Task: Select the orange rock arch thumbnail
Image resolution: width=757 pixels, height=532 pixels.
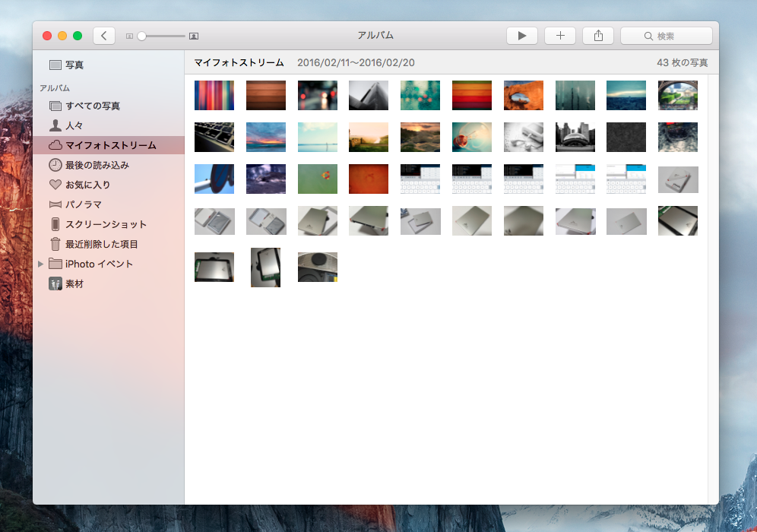Action: 524,96
